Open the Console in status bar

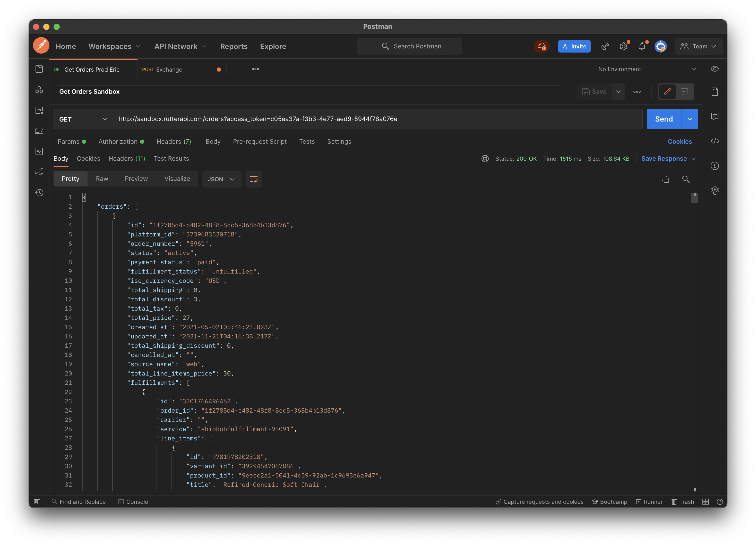point(133,502)
